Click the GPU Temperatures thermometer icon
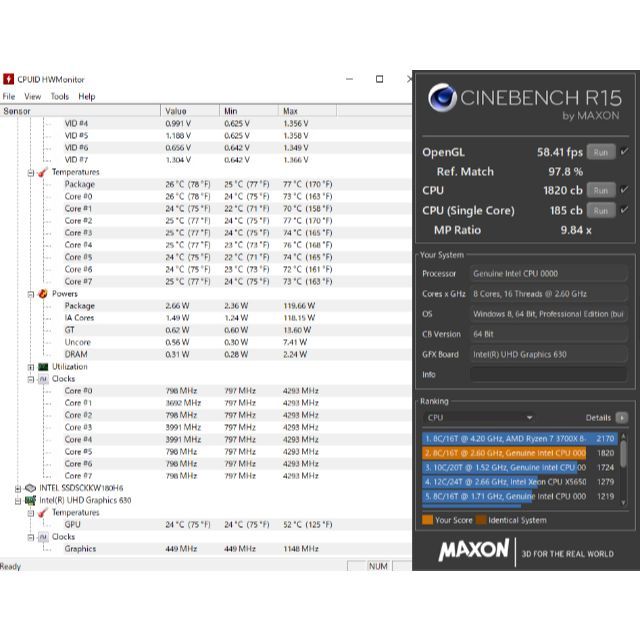Viewport: 640px width, 640px height. [42, 512]
